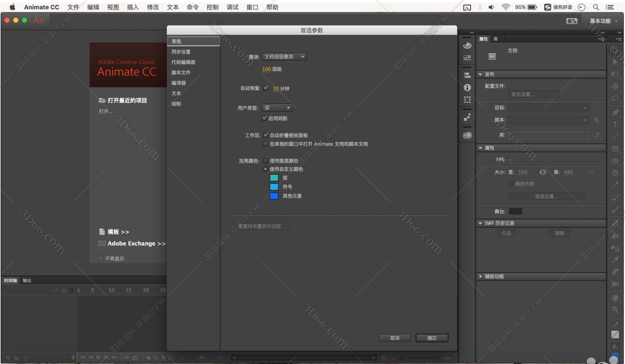This screenshot has width=625, height=364.
Task: Click the 确定 button
Action: tap(431, 338)
